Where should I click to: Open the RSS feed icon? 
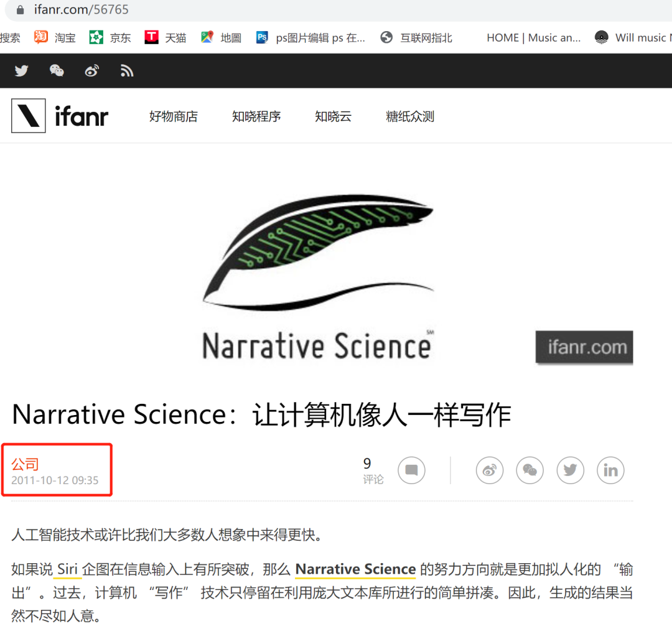[127, 70]
